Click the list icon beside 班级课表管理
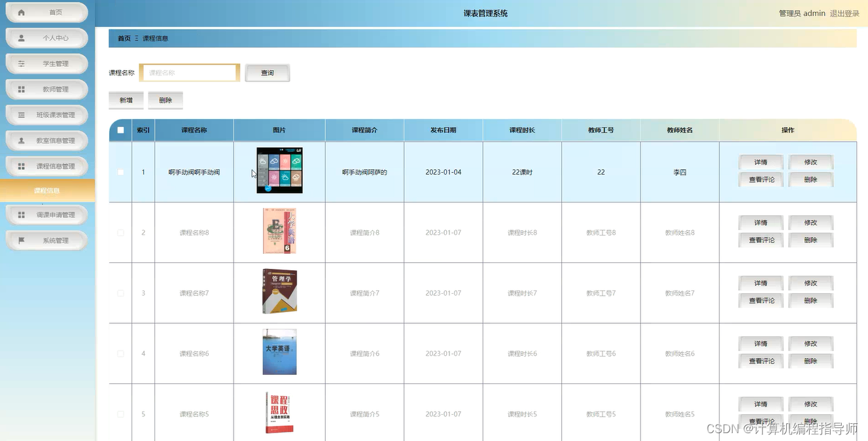 click(x=22, y=115)
